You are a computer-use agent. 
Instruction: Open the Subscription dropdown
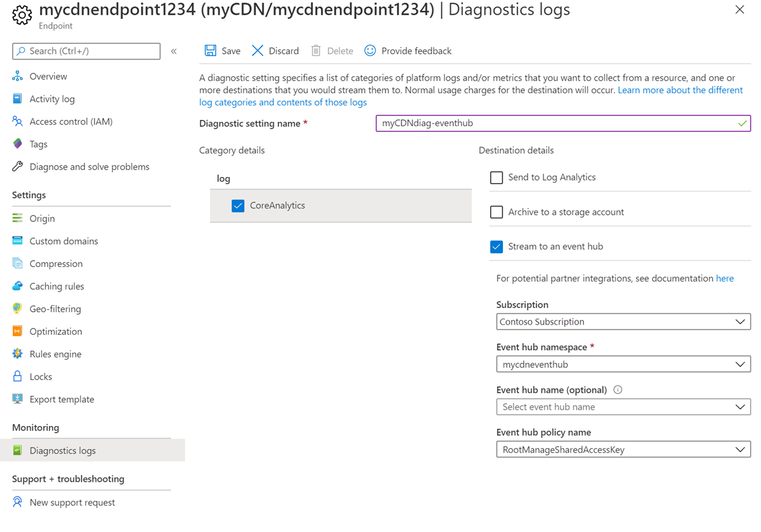click(623, 322)
